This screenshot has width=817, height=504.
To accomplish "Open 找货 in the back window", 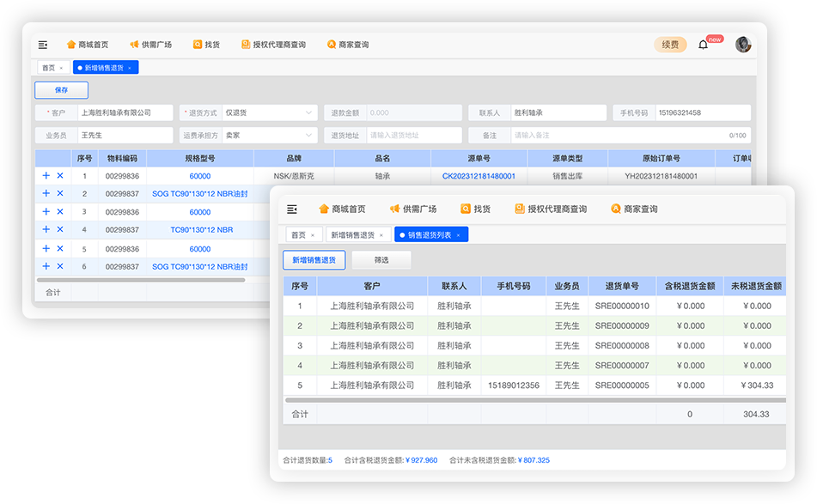I will tap(206, 45).
